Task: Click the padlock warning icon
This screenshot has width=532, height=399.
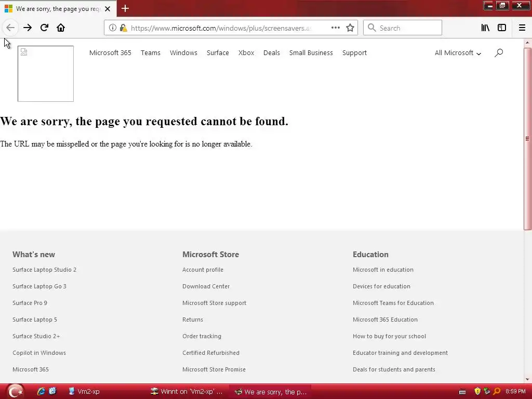Action: click(x=124, y=28)
